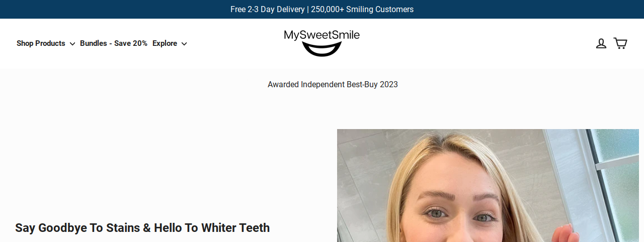
Task: Click the raised hand in the photo
Action: (566, 233)
